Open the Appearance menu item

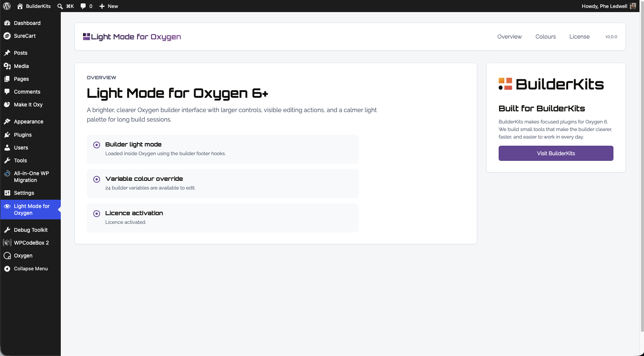coord(30,122)
